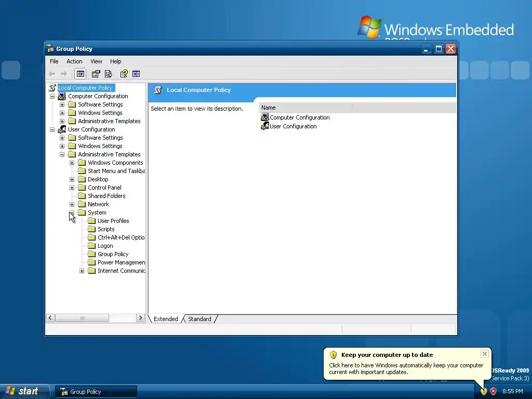Screen dimensions: 532x399
Task: Click User Configuration icon in tree
Action: [62, 129]
